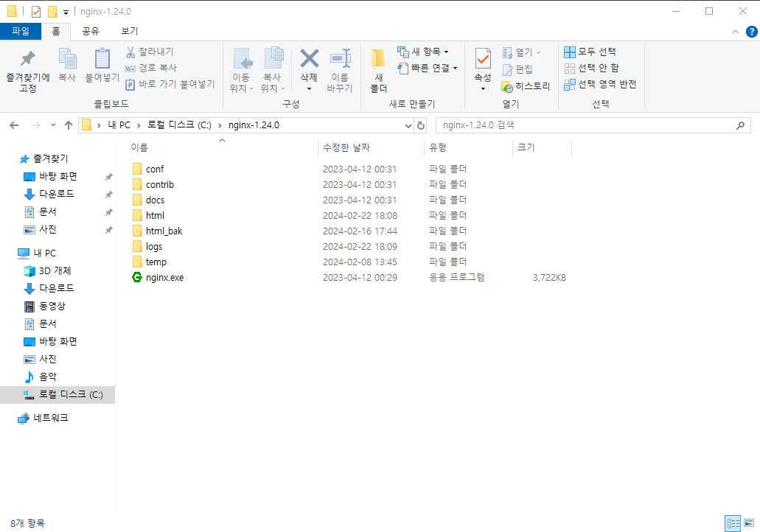Open 이동 위치 (Move to) menu

coord(241,71)
